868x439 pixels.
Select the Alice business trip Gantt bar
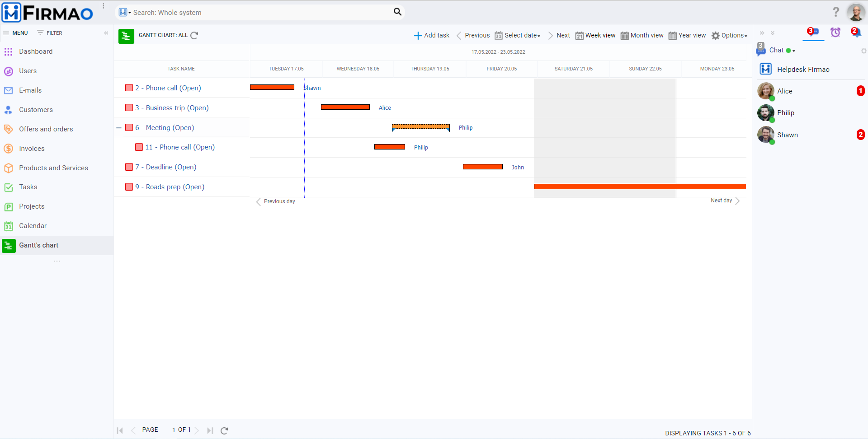pos(345,107)
